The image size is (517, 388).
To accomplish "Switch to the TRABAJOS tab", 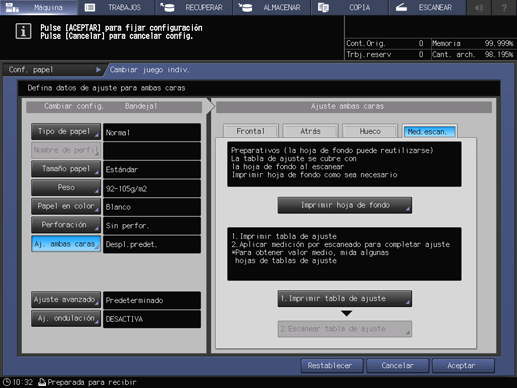I will [x=116, y=7].
